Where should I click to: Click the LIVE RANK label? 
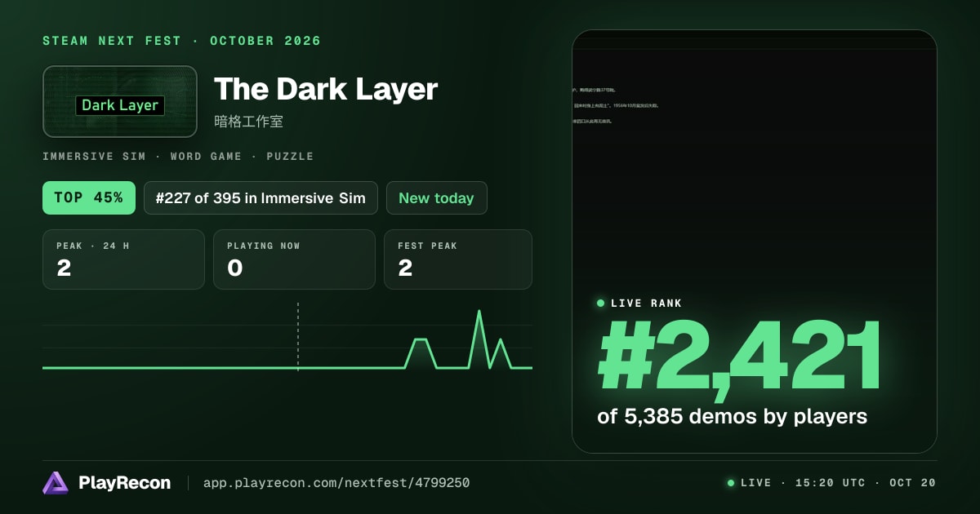(647, 304)
